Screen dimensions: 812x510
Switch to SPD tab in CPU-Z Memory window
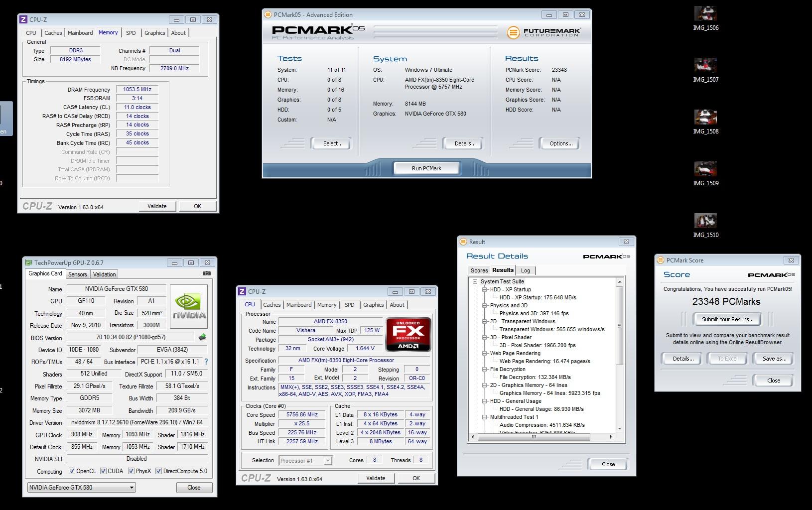[x=131, y=33]
